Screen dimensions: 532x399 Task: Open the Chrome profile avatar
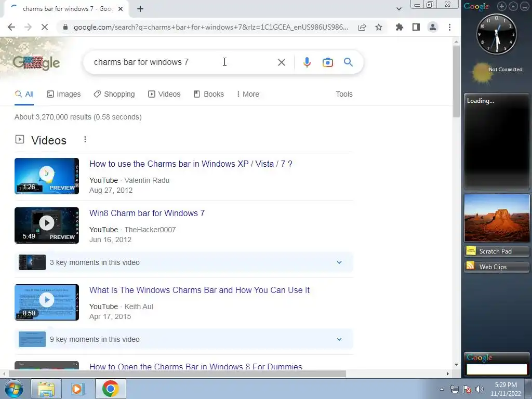click(433, 27)
